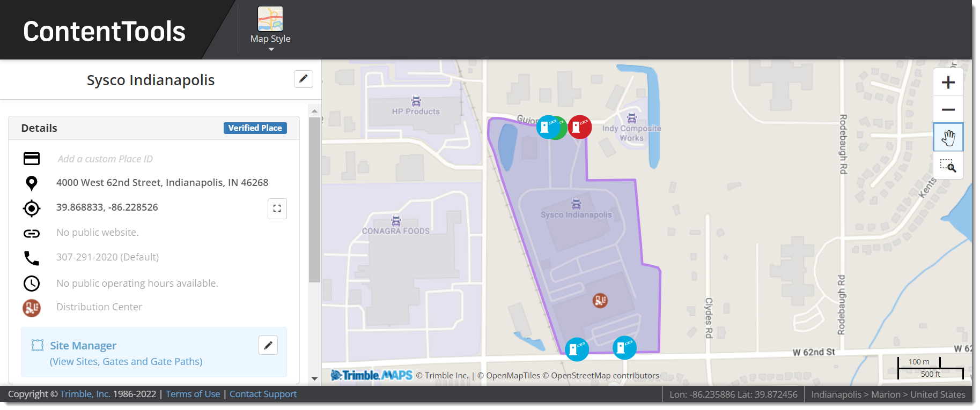Click the left blue gate on W 62nd St

click(x=577, y=349)
